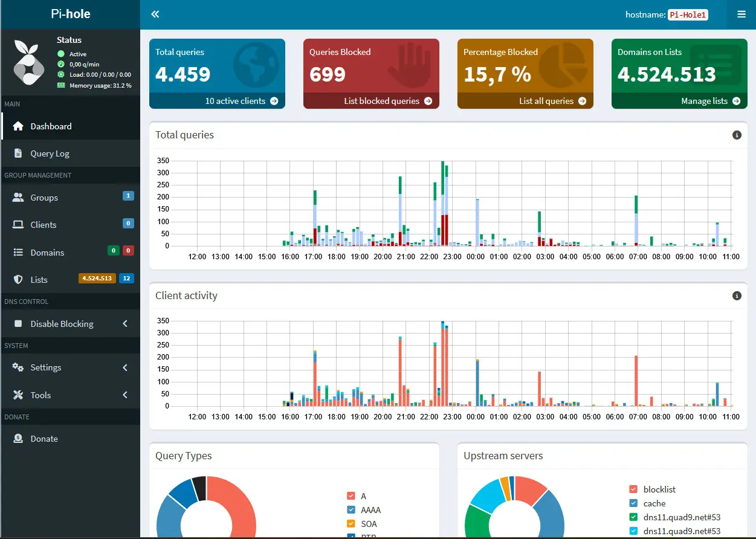Click the "DNS CONTROL" sidebar section label

tap(27, 302)
